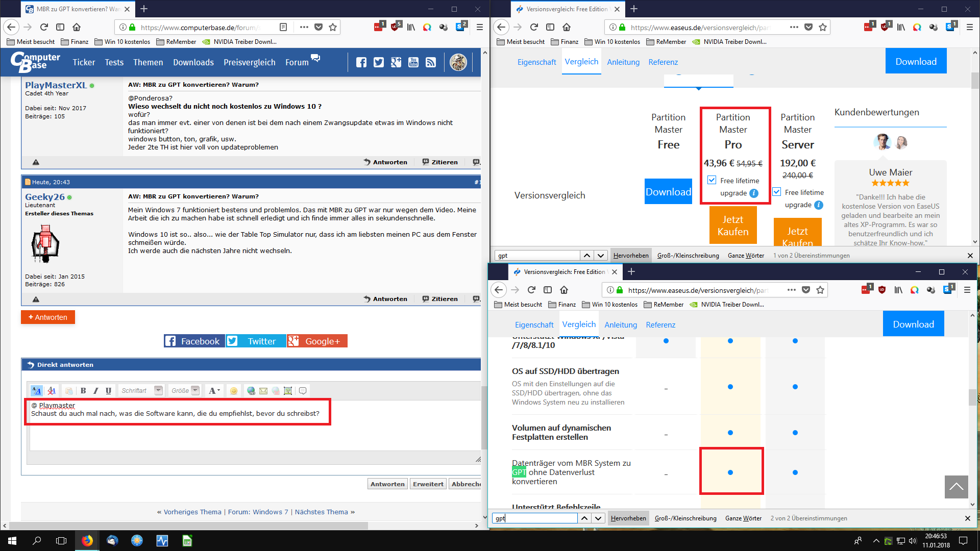Click the RSS feed icon in header

431,62
